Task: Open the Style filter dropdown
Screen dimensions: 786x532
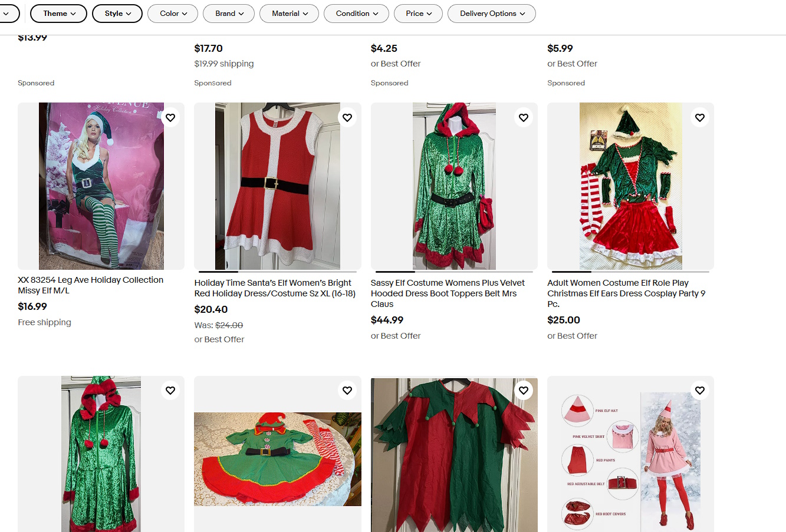Action: tap(117, 14)
